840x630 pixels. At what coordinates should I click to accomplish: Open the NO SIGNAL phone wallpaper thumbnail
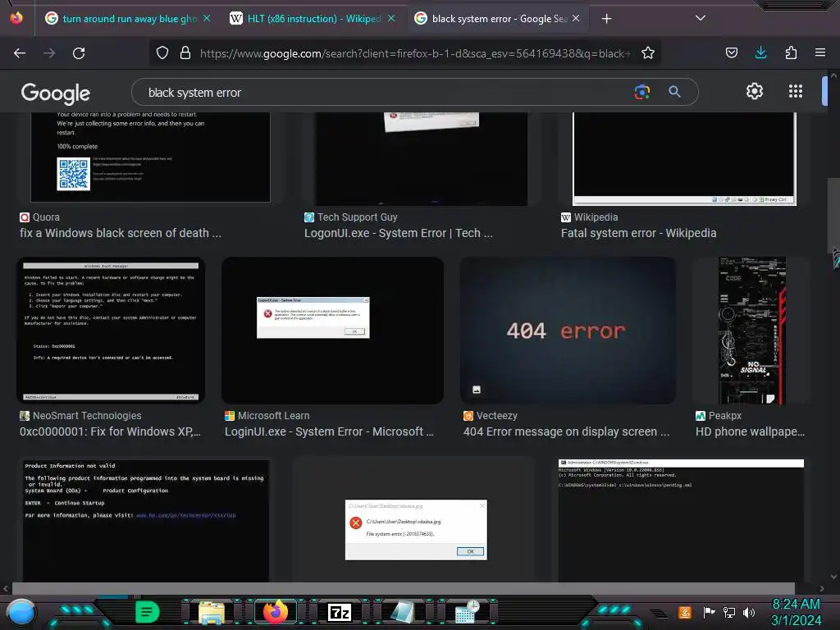(751, 331)
